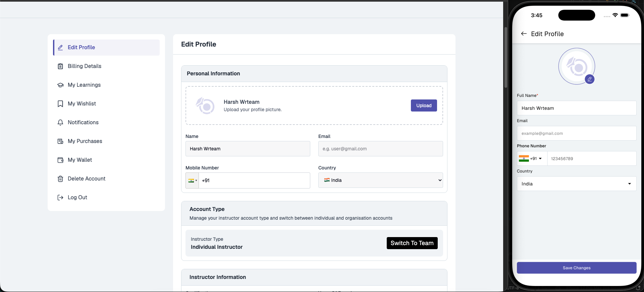644x292 pixels.
Task: Open the Edit Profile sidebar item
Action: 106,48
